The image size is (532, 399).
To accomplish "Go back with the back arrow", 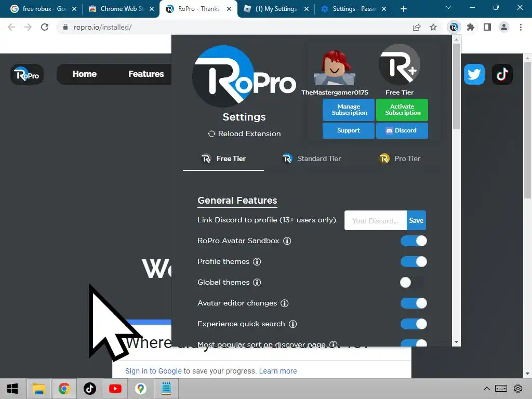I will click(11, 27).
